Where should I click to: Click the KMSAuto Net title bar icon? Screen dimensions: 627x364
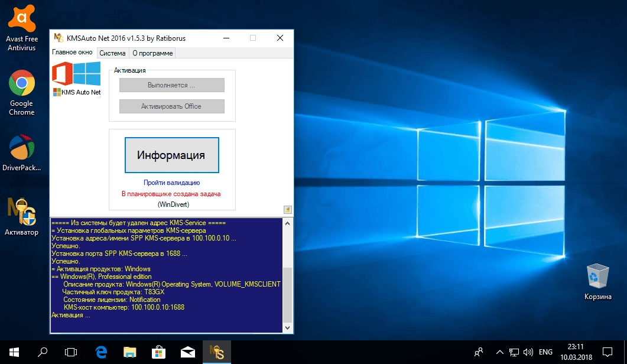59,38
